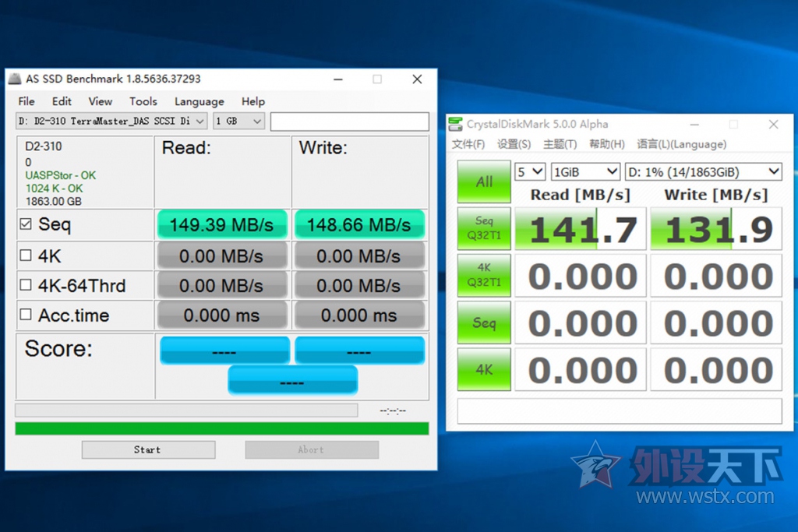Image resolution: width=798 pixels, height=532 pixels.
Task: Click the Seq Q32T1 test button
Action: (484, 228)
